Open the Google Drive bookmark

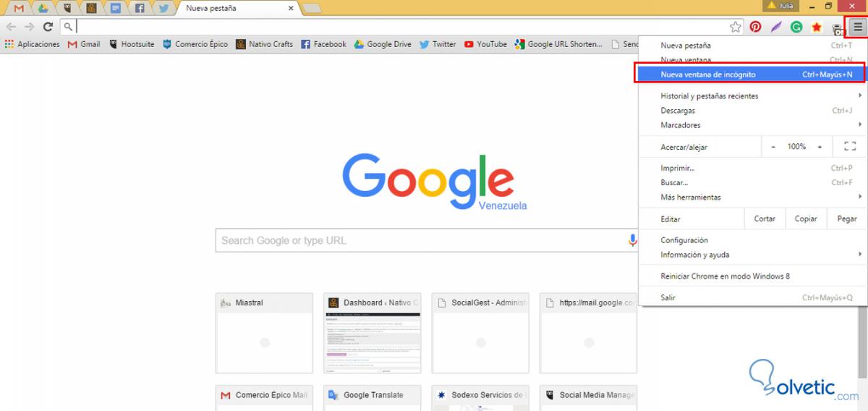click(x=383, y=44)
